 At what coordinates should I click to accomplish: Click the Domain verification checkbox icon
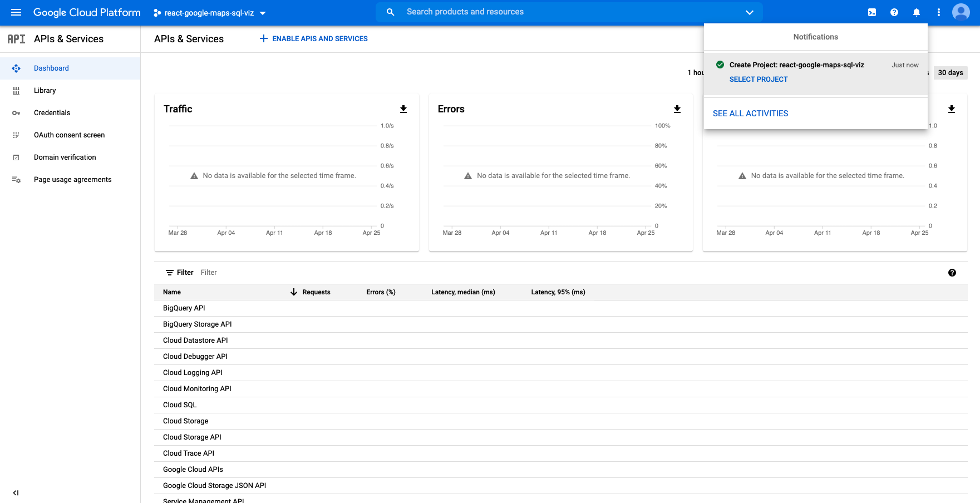[16, 157]
